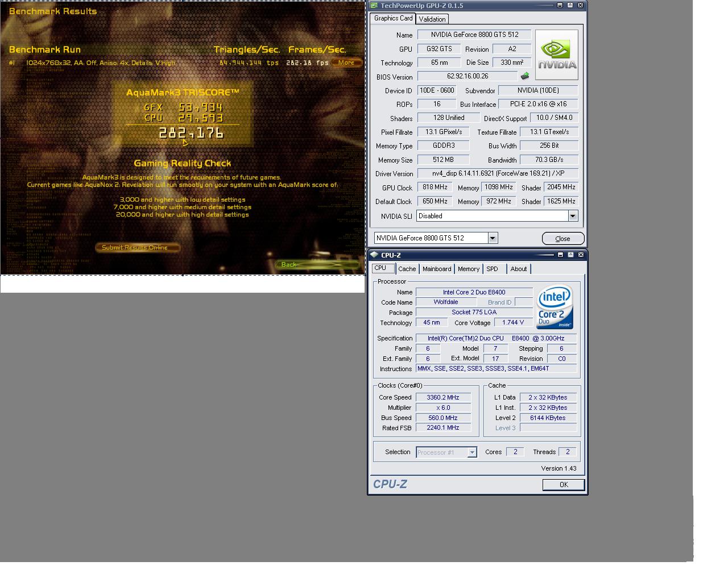Click the BIOS save chip icon in GPU-Z
728x582 pixels.
[524, 76]
